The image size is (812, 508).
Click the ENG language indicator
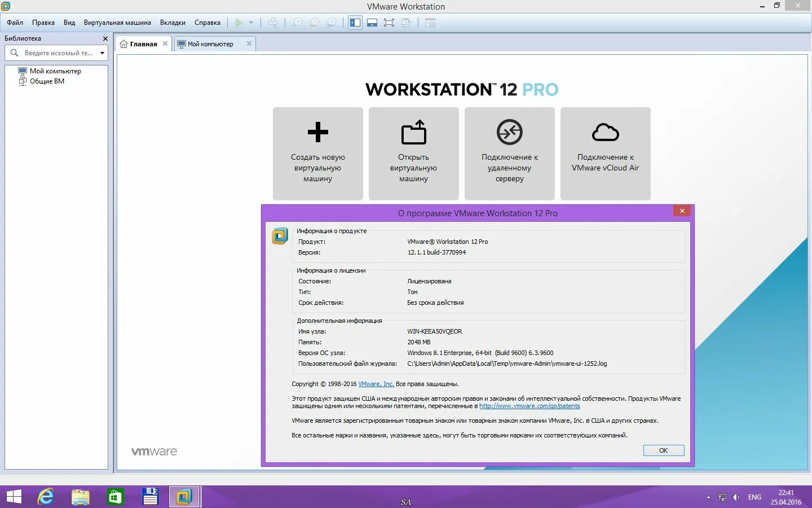tap(754, 497)
